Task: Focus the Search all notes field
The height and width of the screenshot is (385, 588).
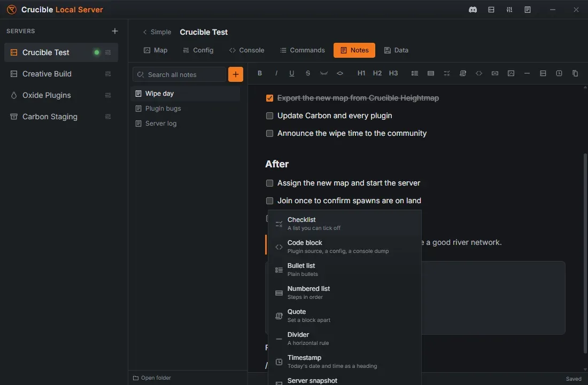Action: (x=179, y=74)
